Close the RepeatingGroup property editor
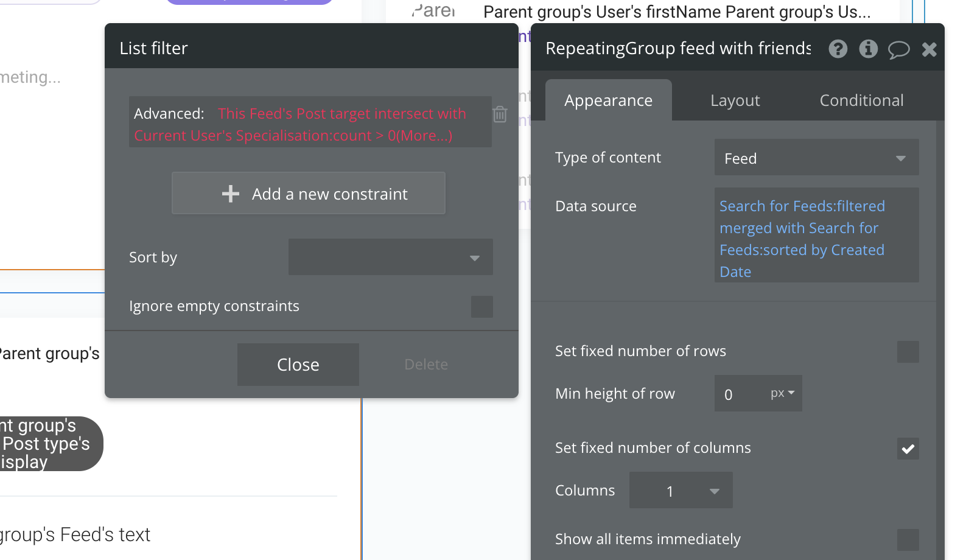The image size is (980, 560). [929, 49]
